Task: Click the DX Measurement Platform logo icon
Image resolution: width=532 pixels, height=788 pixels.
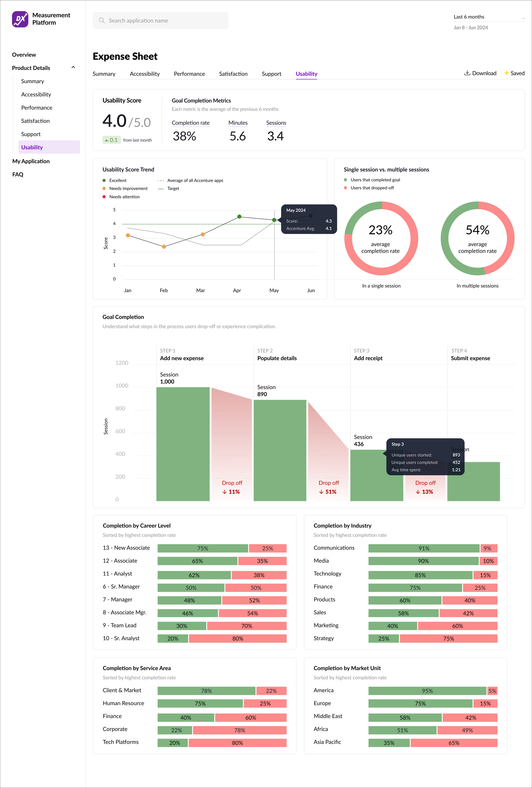Action: [x=20, y=19]
